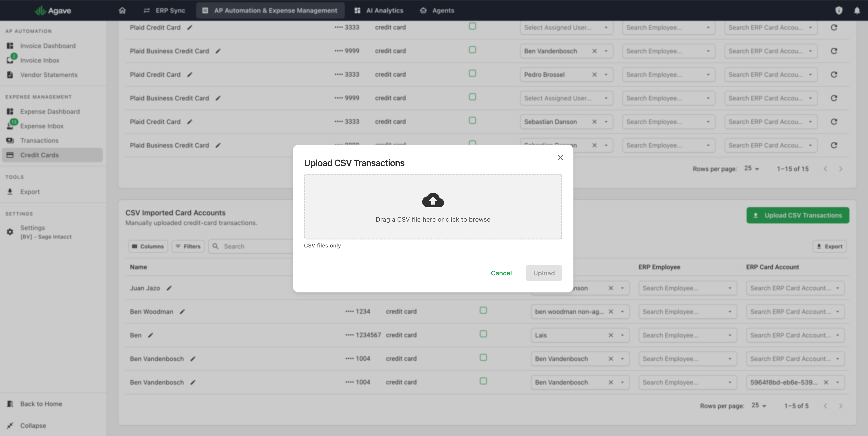Refresh the Sebastian Danson Plaid Credit Card row
Screen dimensions: 868x436
click(x=834, y=122)
